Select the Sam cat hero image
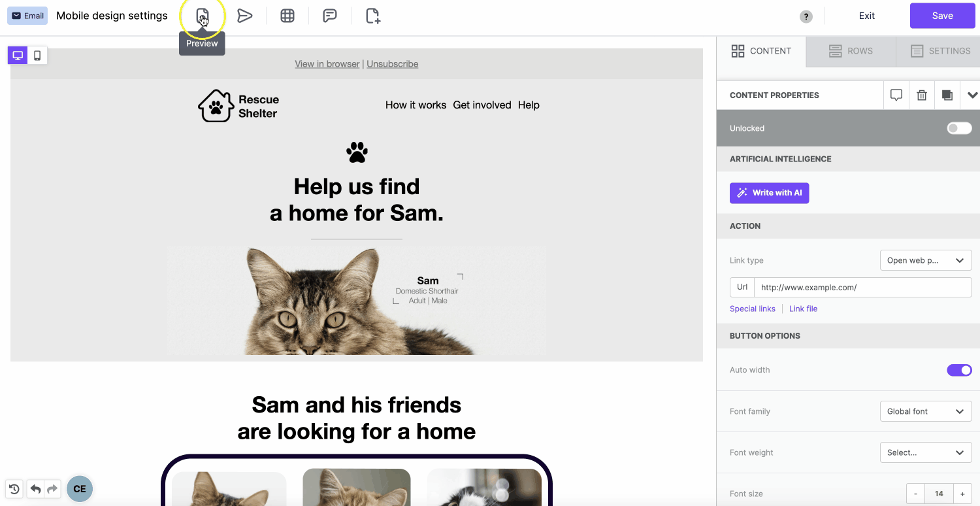Viewport: 980px width, 506px height. pyautogui.click(x=357, y=301)
